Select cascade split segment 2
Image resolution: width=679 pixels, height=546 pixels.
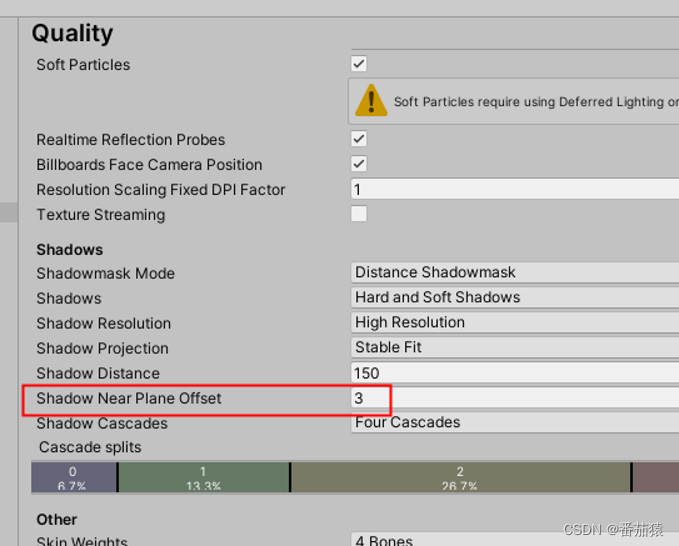pyautogui.click(x=460, y=477)
